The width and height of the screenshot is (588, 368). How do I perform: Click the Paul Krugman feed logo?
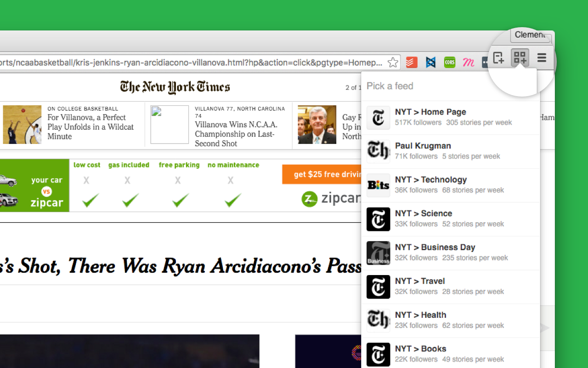pos(379,151)
